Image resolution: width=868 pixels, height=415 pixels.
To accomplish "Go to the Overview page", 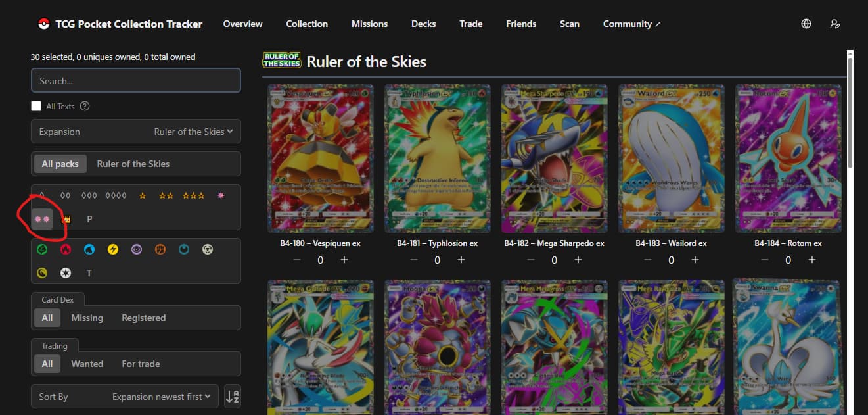I will click(242, 24).
